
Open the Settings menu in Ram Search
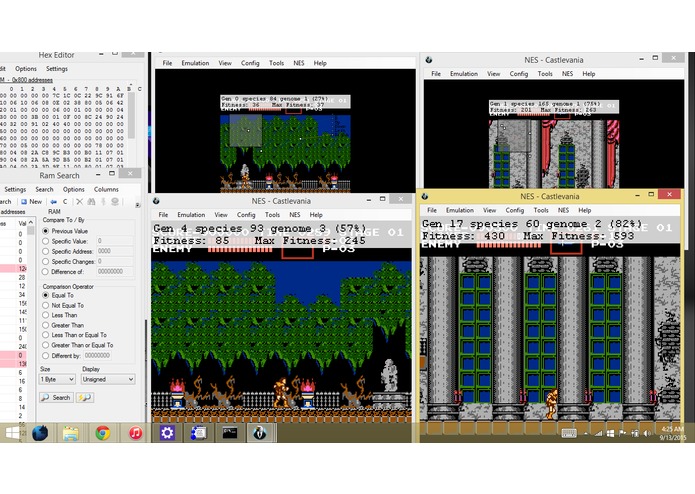click(x=15, y=189)
